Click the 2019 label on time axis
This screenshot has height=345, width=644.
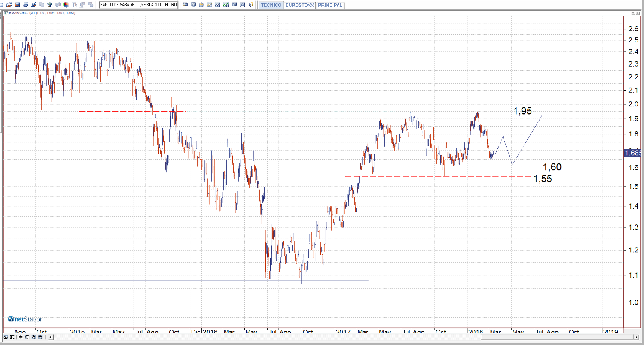pos(610,332)
